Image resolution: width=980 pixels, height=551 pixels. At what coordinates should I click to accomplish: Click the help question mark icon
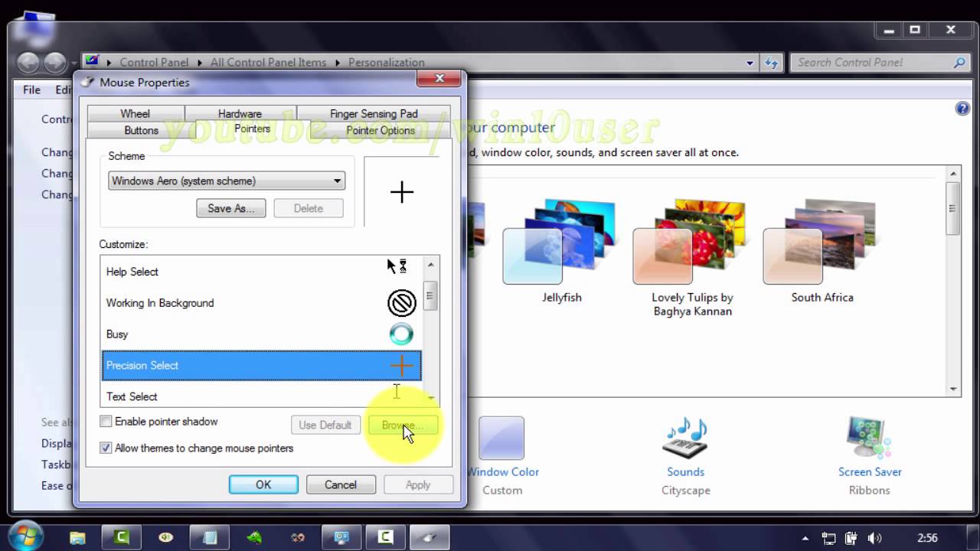[x=962, y=109]
